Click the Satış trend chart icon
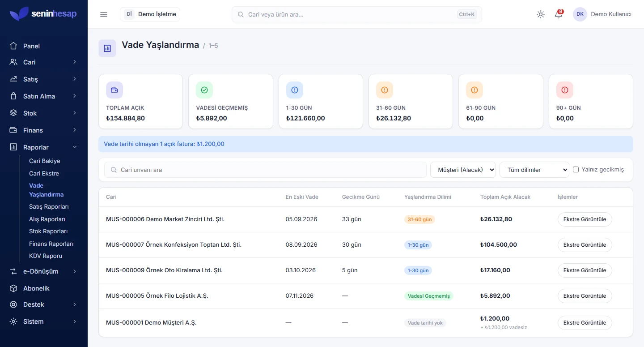This screenshot has height=347, width=644. tap(13, 79)
